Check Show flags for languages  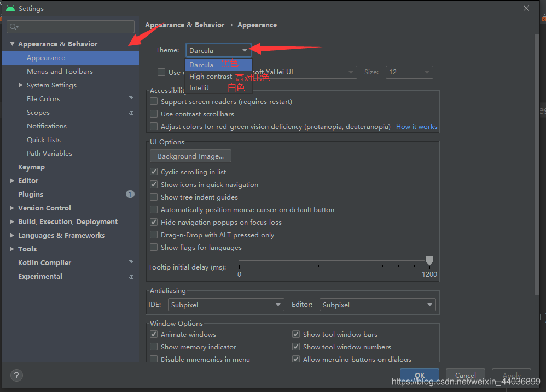(x=154, y=247)
